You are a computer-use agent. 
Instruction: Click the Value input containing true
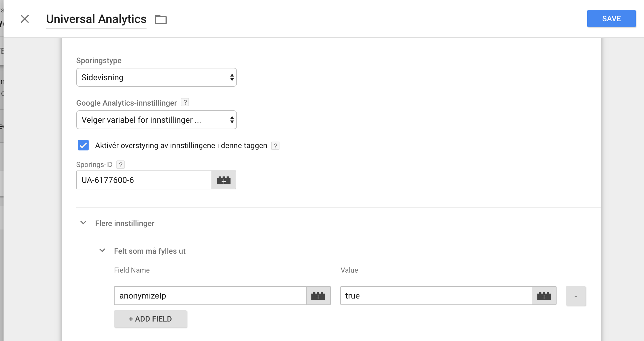tap(436, 296)
